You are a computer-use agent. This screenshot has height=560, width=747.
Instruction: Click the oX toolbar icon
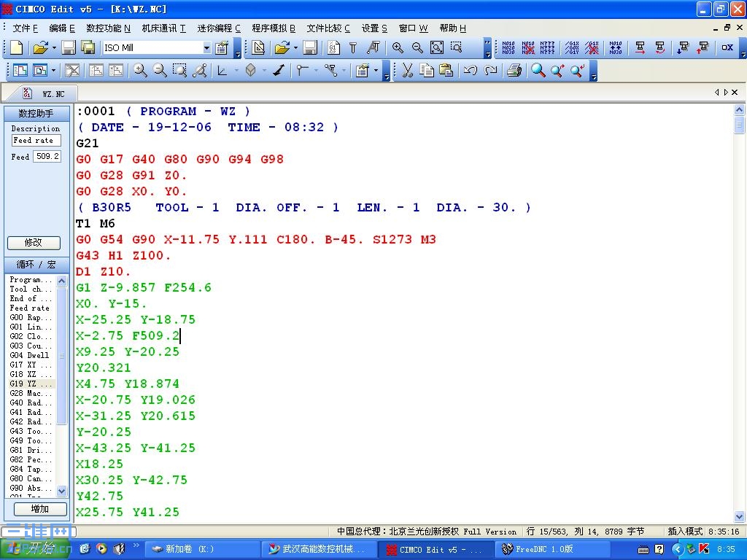pos(727,47)
